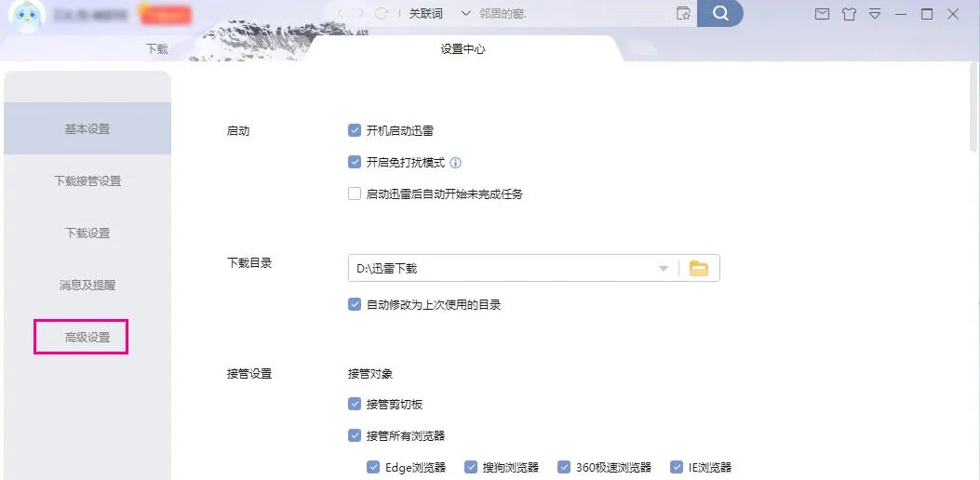Click the Xunlei bird avatar icon
This screenshot has width=980, height=480.
pyautogui.click(x=27, y=16)
